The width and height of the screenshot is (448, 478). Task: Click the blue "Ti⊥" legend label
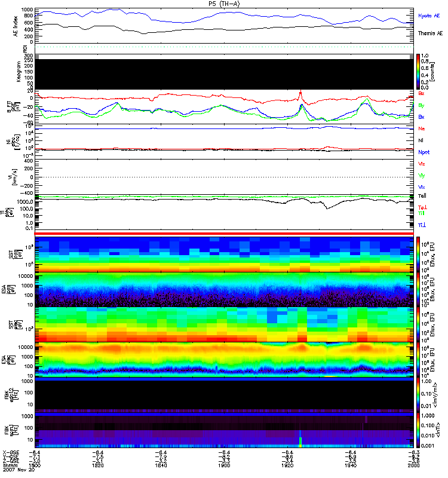[422, 225]
